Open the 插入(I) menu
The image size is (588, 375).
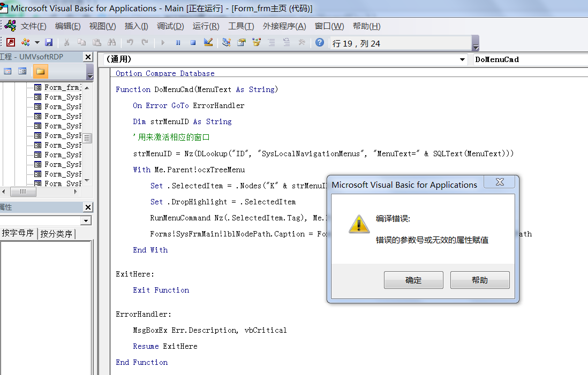136,26
